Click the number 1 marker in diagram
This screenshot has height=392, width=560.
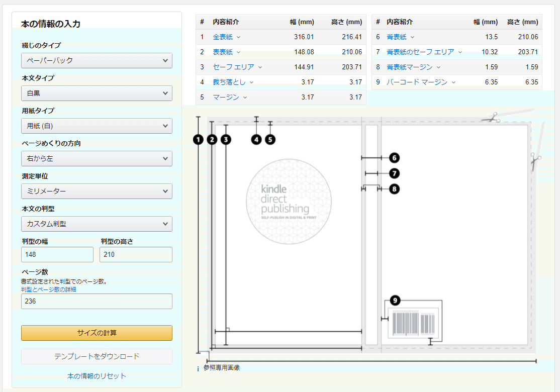(x=198, y=140)
